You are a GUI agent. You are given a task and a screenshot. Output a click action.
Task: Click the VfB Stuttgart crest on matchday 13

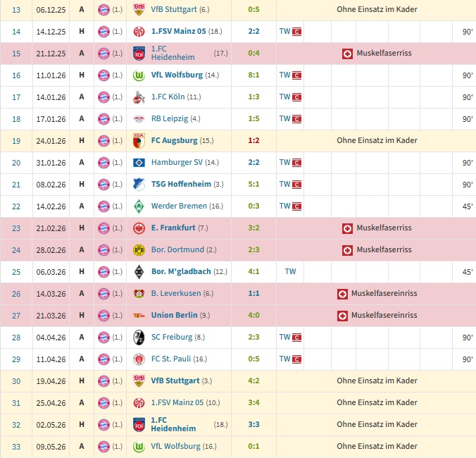[139, 10]
